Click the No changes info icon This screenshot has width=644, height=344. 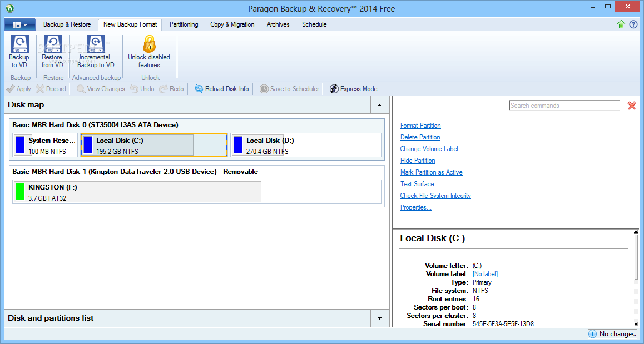pyautogui.click(x=592, y=334)
